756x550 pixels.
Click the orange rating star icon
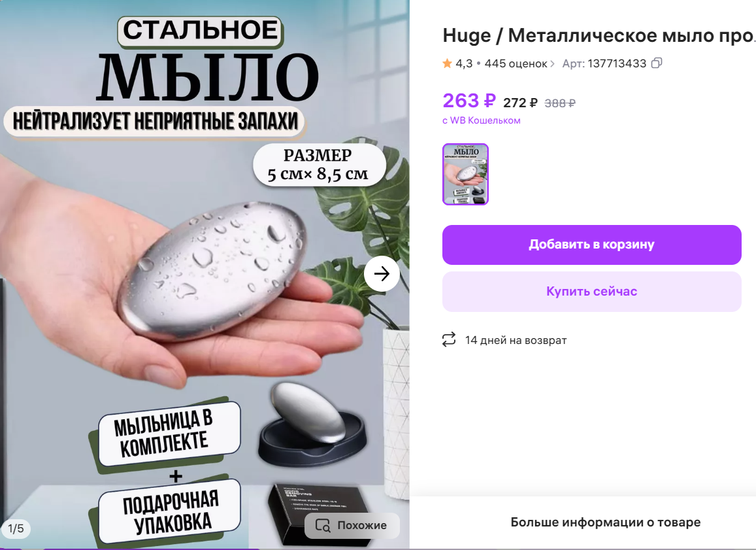[x=447, y=63]
